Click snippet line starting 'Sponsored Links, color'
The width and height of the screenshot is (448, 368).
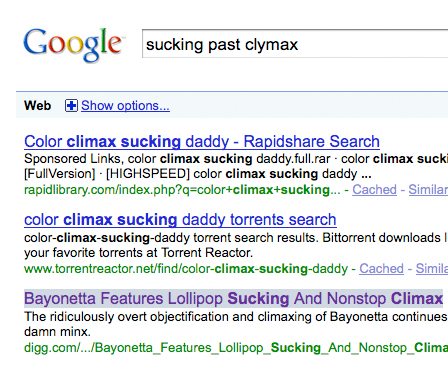click(x=236, y=159)
